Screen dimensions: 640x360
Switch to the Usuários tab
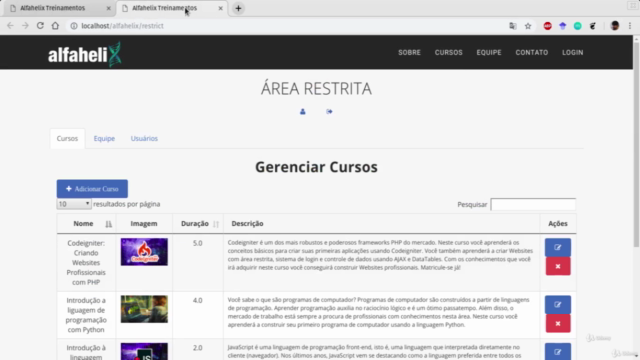click(144, 138)
